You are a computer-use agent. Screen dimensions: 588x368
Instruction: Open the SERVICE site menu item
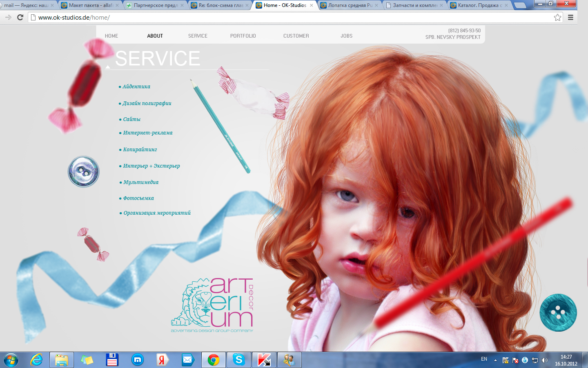pos(198,36)
